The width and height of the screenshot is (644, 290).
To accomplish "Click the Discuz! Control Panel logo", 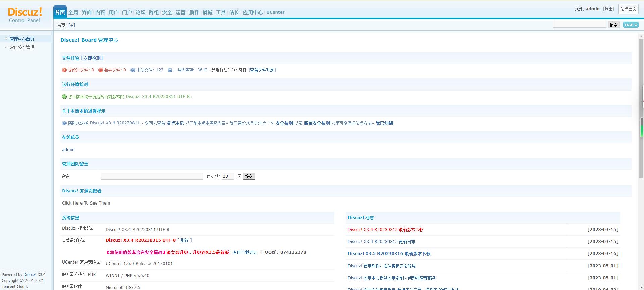I will click(x=25, y=15).
